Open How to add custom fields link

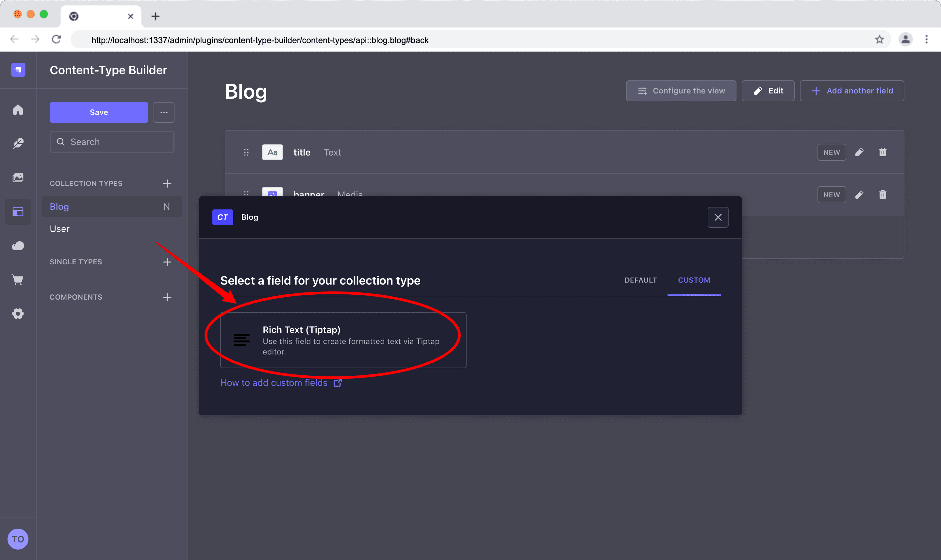(281, 383)
